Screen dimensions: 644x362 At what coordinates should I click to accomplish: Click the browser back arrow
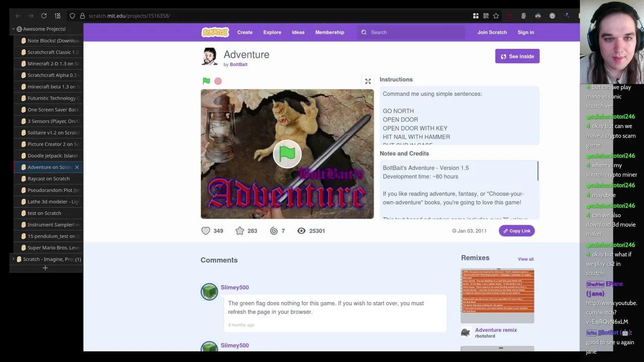18,16
